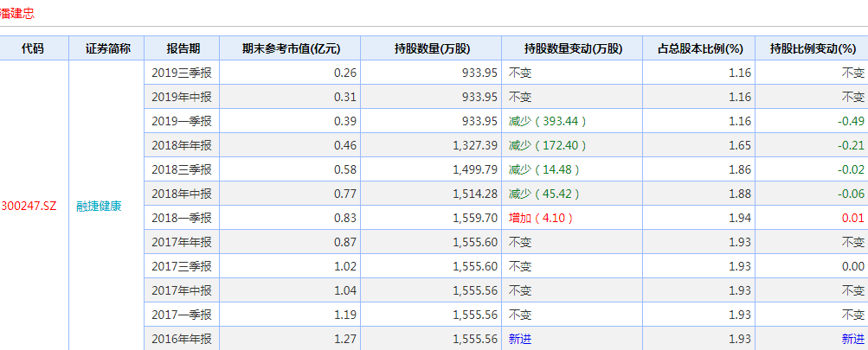This screenshot has width=868, height=350.
Task: Select the 0.00 ratio change cell
Action: click(x=812, y=266)
